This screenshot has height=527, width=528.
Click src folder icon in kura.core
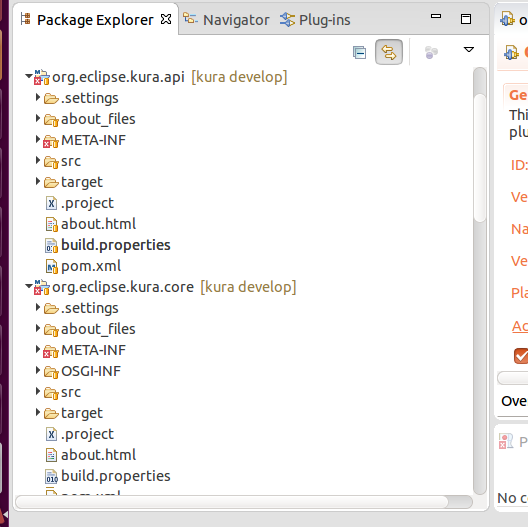[x=51, y=393]
